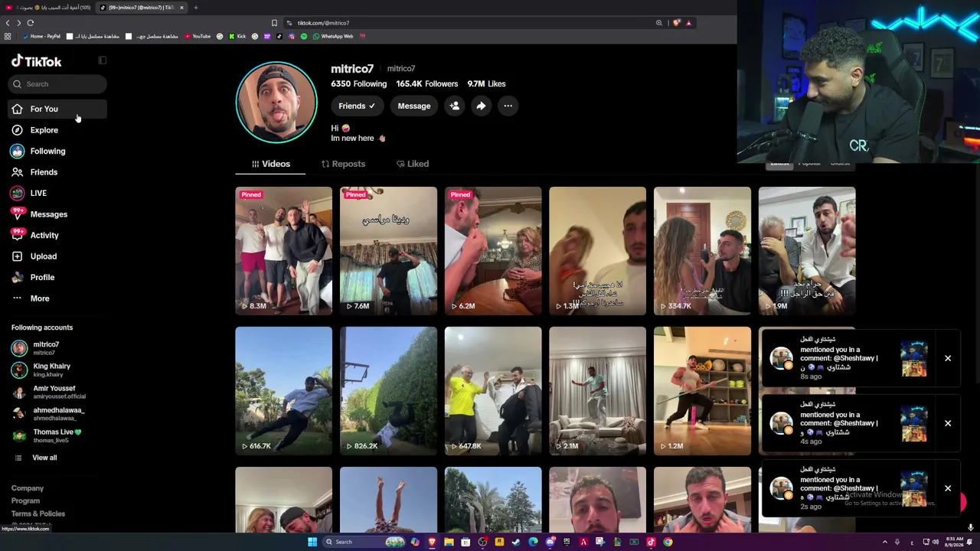Dismiss the 8s ago mention notification

[948, 358]
